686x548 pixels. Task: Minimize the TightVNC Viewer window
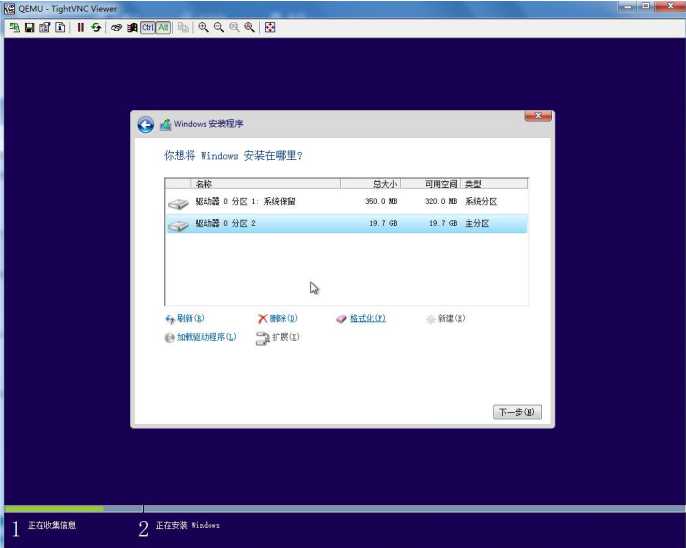pyautogui.click(x=627, y=6)
